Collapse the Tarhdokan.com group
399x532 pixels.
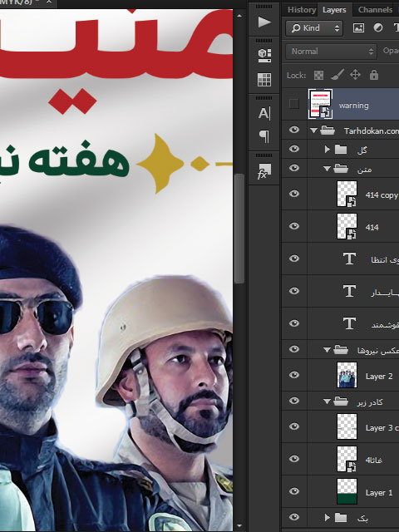point(313,131)
